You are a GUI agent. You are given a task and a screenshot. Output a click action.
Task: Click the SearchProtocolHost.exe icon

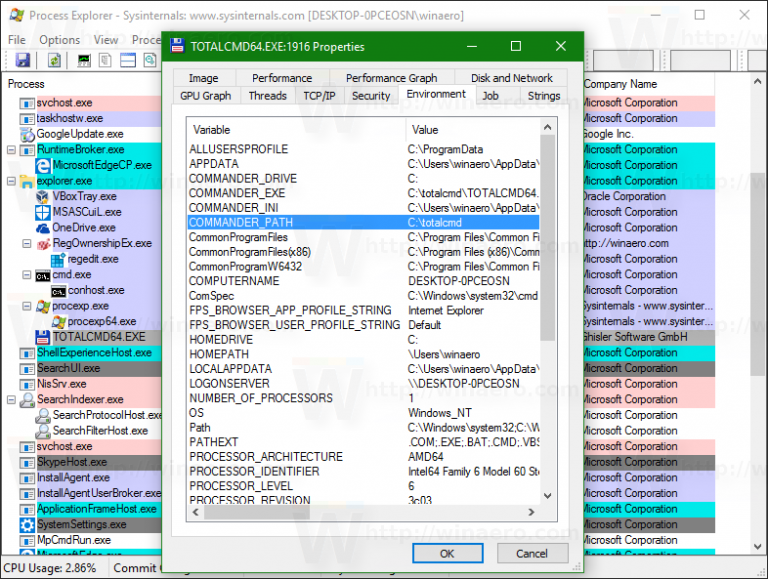click(43, 416)
